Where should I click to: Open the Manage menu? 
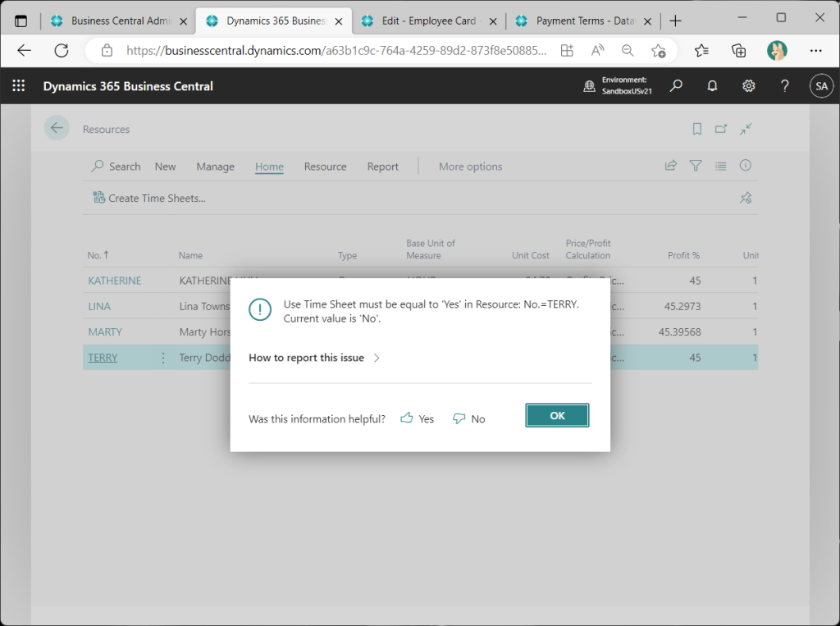tap(216, 167)
